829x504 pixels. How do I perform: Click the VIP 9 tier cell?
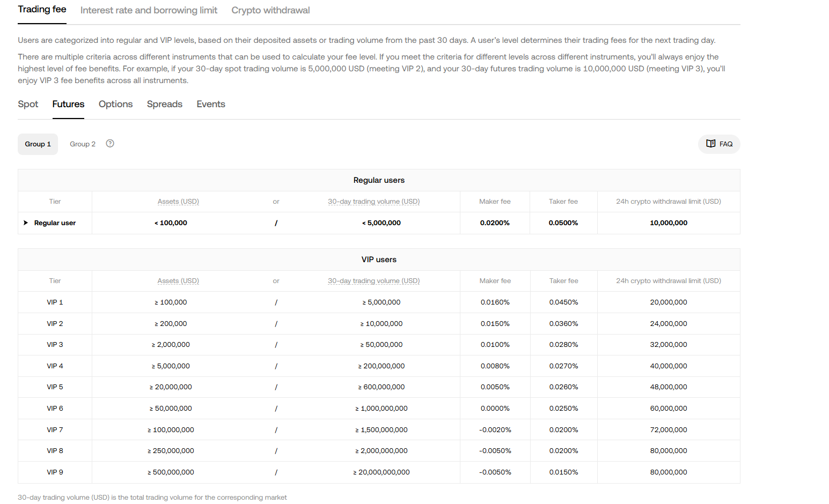(55, 472)
